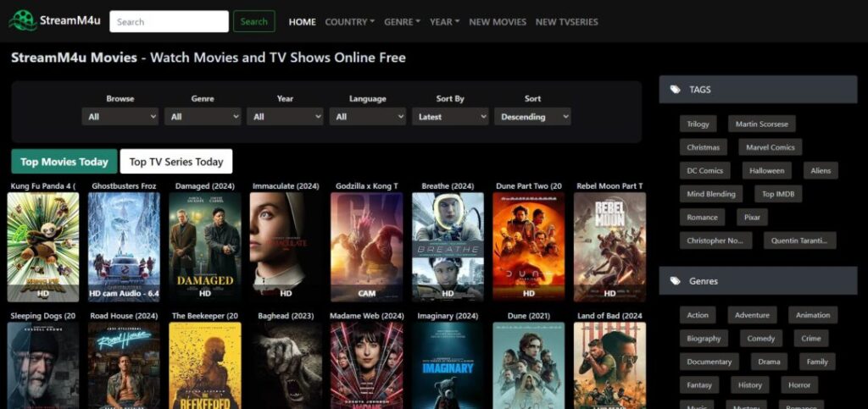
Task: Expand the Browse filter select box
Action: [x=120, y=117]
